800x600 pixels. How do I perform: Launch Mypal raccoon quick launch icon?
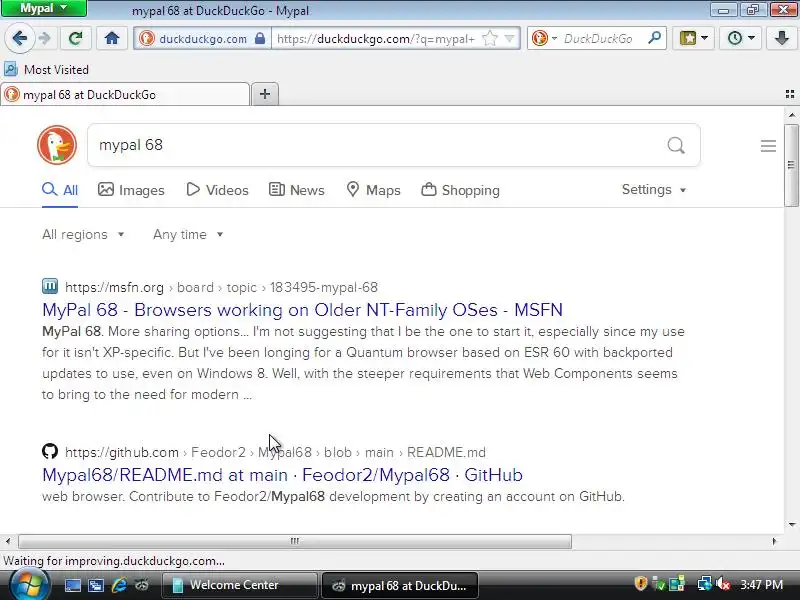[142, 585]
